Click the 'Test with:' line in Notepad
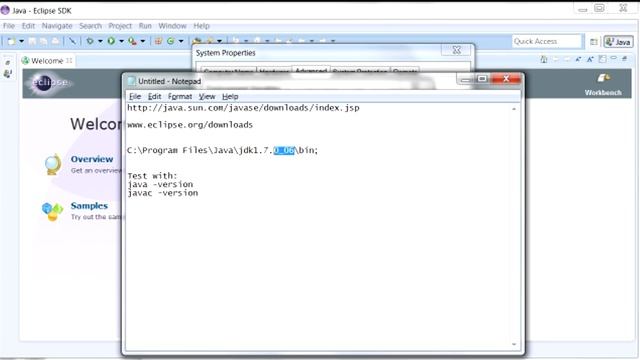This screenshot has width=640, height=360. tap(152, 176)
